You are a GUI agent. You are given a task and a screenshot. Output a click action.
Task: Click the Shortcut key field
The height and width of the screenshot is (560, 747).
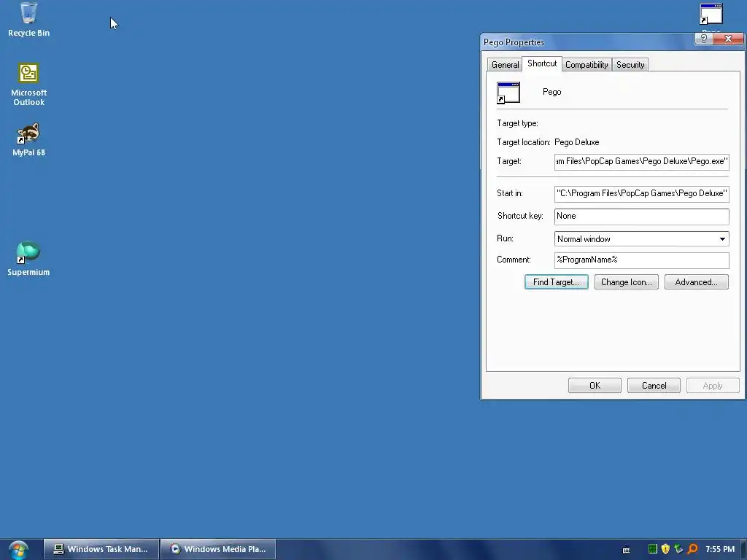point(641,216)
